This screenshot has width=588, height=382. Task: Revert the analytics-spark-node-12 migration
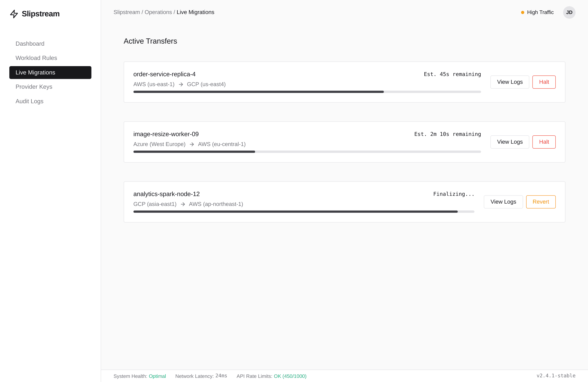click(x=541, y=202)
